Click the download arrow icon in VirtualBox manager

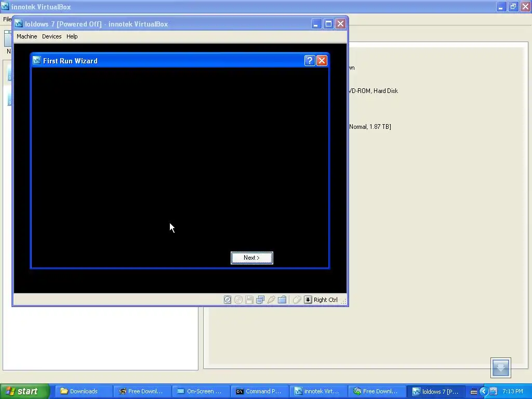coord(500,367)
